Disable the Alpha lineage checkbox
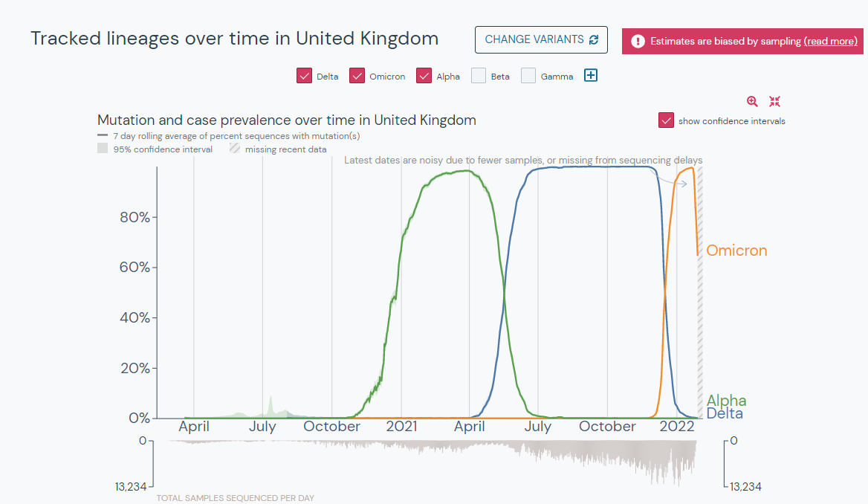The image size is (868, 504). [424, 76]
